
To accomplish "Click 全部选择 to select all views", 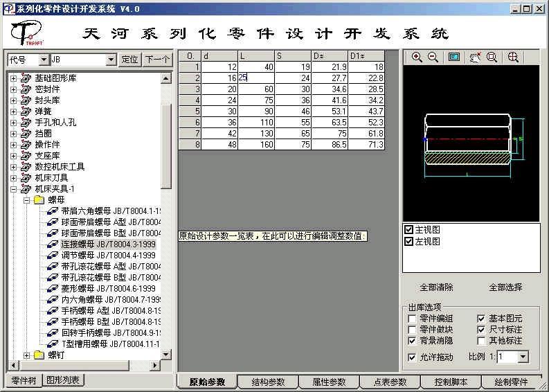I will click(x=505, y=287).
